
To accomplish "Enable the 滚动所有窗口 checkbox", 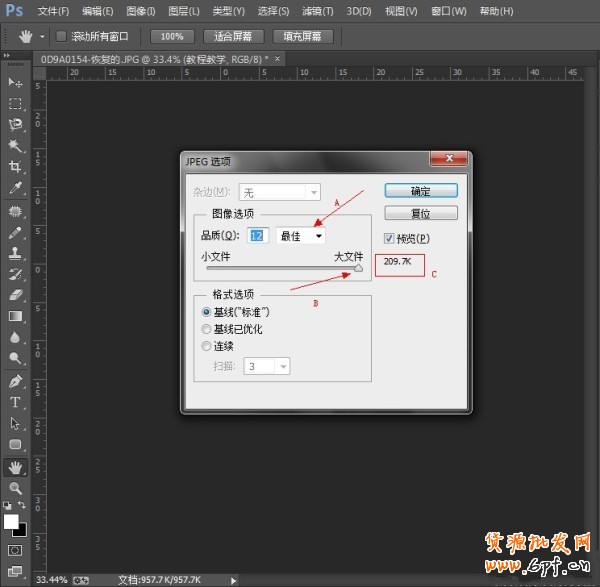I will tap(61, 36).
